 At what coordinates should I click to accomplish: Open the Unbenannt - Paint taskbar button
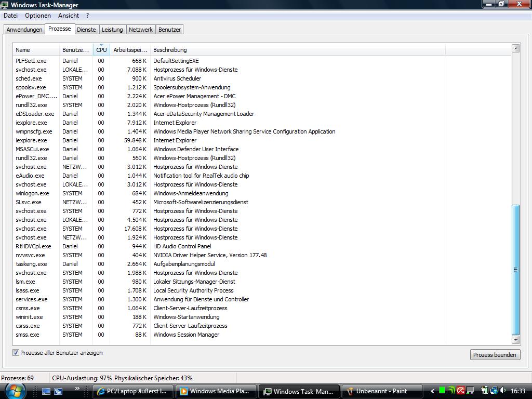point(382,391)
